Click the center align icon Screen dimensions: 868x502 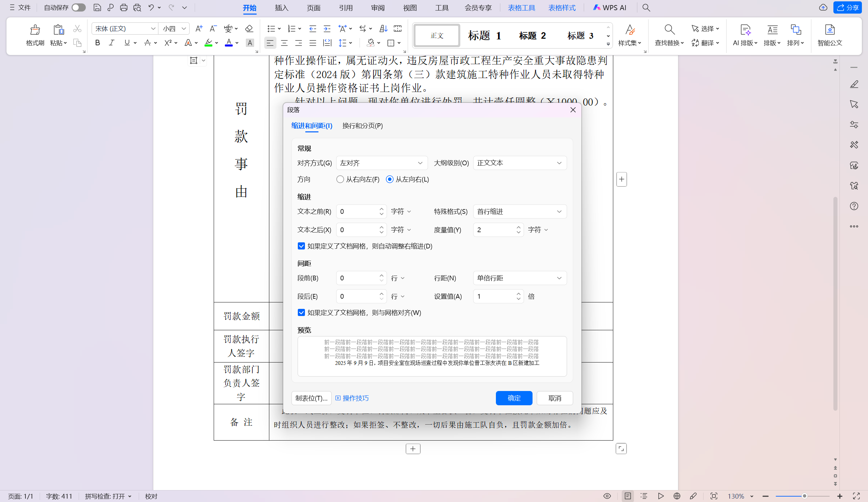(284, 43)
